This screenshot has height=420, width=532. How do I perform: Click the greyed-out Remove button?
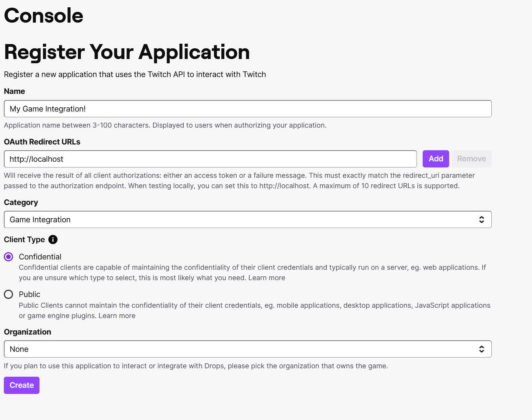coord(471,159)
